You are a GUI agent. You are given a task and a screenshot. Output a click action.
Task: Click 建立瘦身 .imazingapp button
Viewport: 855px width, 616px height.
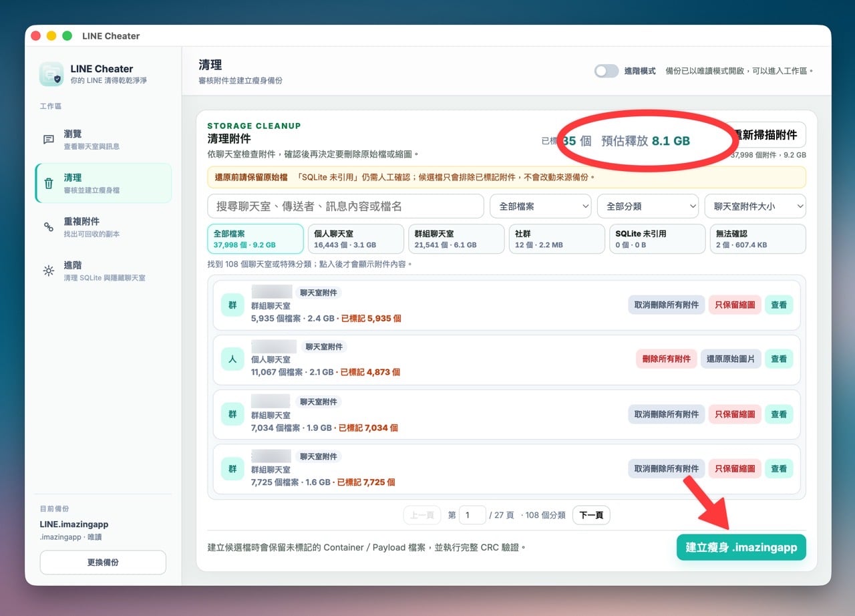(741, 547)
